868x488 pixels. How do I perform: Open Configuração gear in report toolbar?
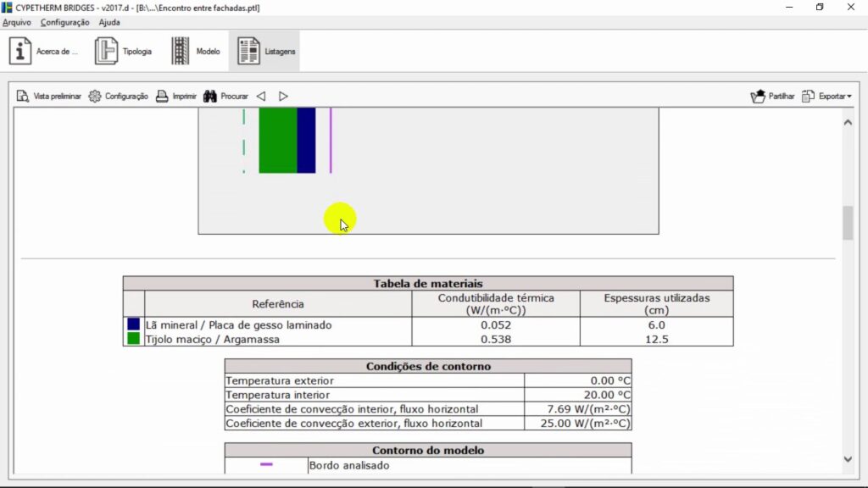tap(95, 97)
